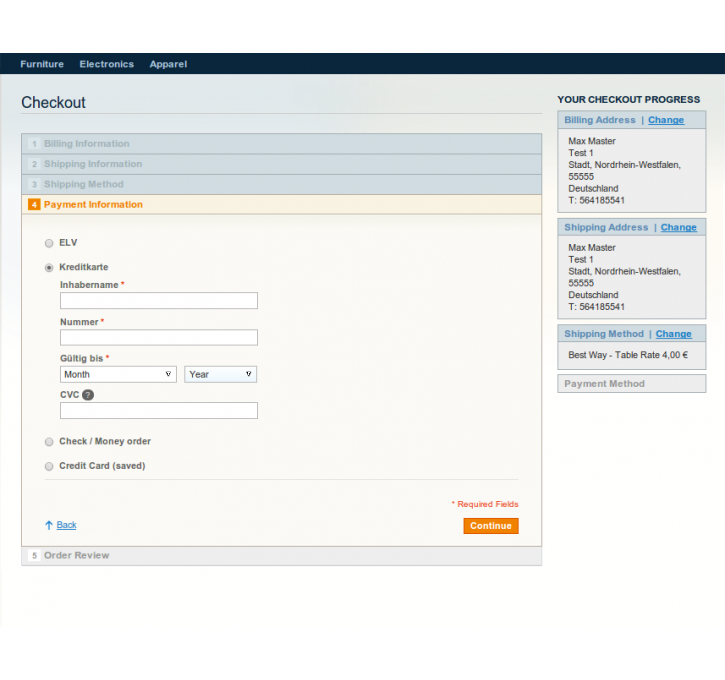Open the Year expiry dropdown
The image size is (725, 680).
click(x=221, y=374)
